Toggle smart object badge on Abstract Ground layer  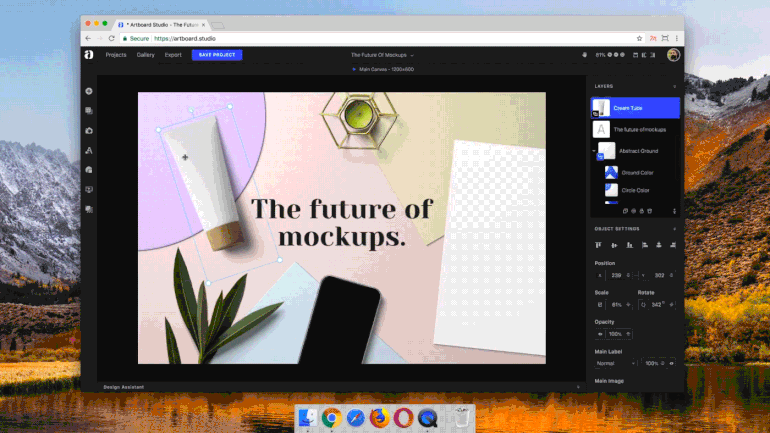pos(600,157)
